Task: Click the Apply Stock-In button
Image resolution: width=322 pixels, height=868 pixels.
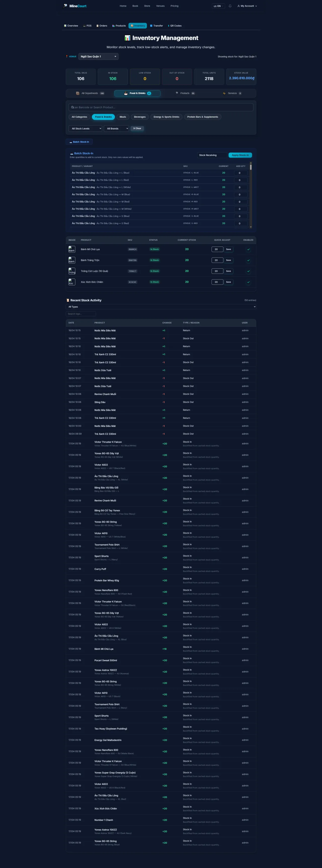Action: tap(240, 155)
